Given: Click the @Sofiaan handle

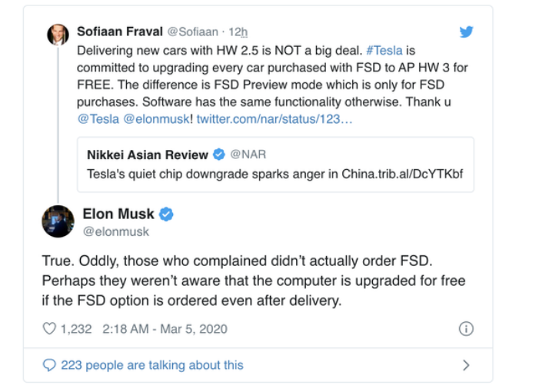Looking at the screenshot, I should pyautogui.click(x=192, y=32).
